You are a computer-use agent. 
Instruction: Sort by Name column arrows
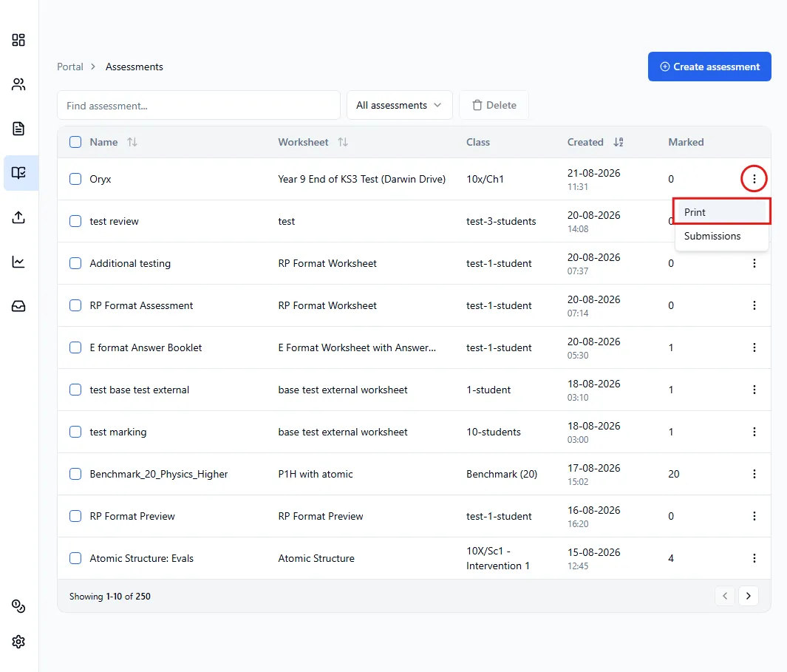(132, 142)
